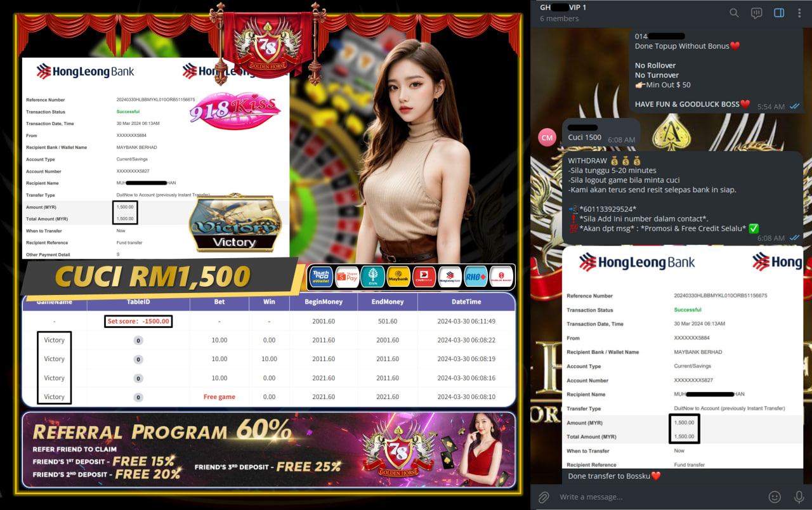Click the 'BeginMoney' column header
Screen dimensions: 812x510
[x=324, y=302]
